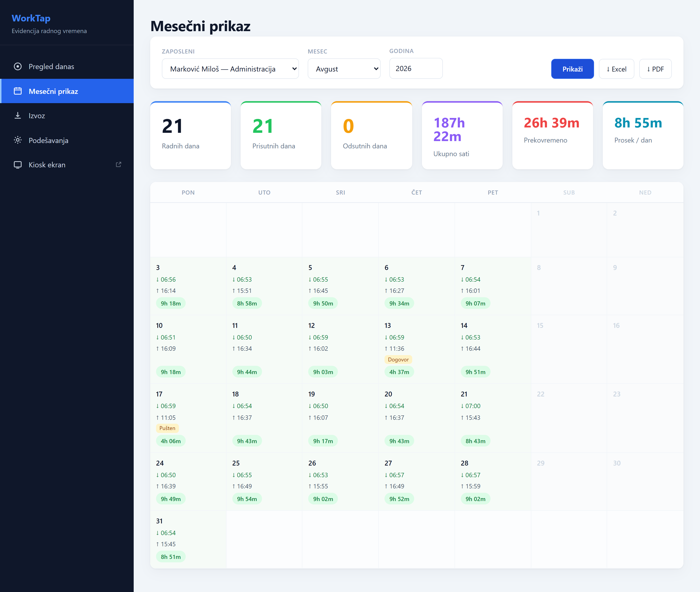The width and height of the screenshot is (700, 592).
Task: Click the Dogovor tag on day 13
Action: pos(398,359)
